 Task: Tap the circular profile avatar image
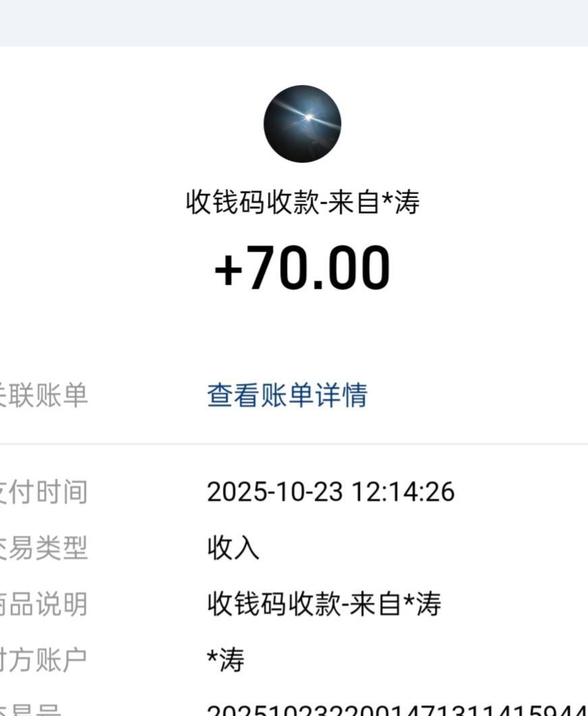click(x=302, y=124)
